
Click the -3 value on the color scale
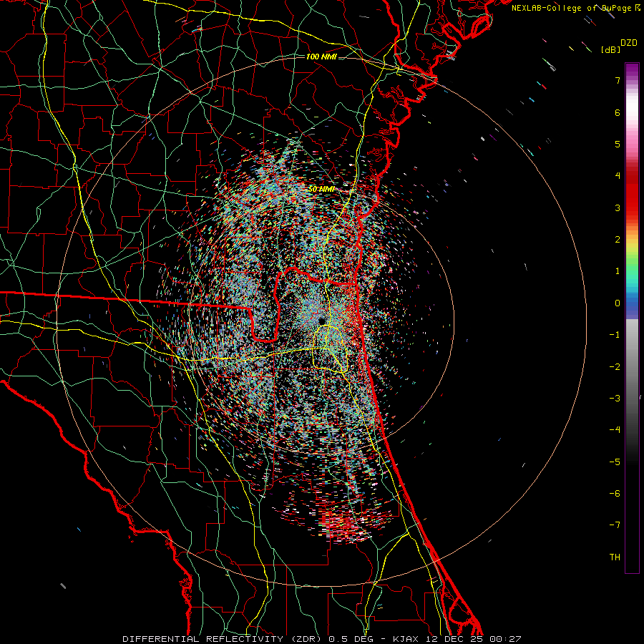[x=615, y=399]
